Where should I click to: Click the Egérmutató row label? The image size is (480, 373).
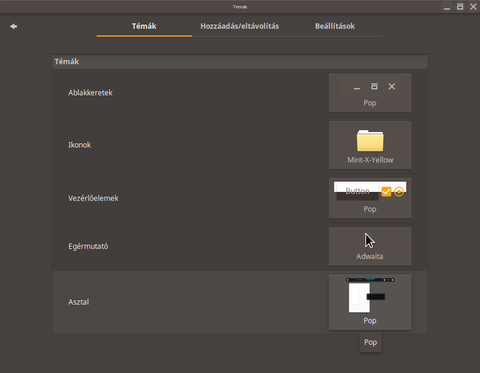point(88,246)
